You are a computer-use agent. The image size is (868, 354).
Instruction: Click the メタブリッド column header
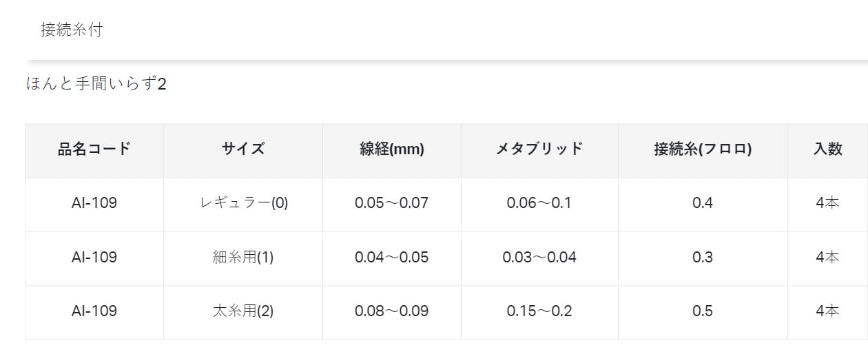[x=539, y=149]
